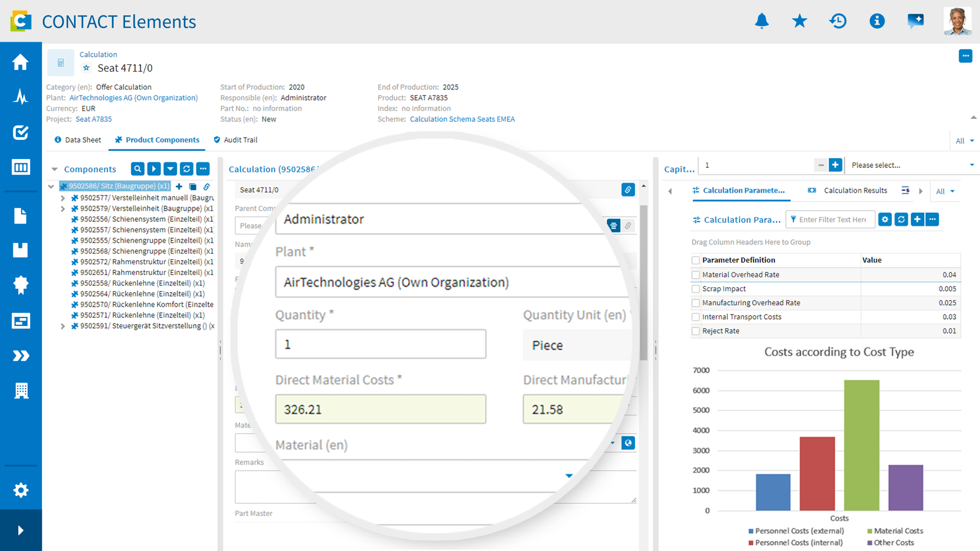
Task: Open settings in Calculation Parameters toolbar
Action: point(885,219)
